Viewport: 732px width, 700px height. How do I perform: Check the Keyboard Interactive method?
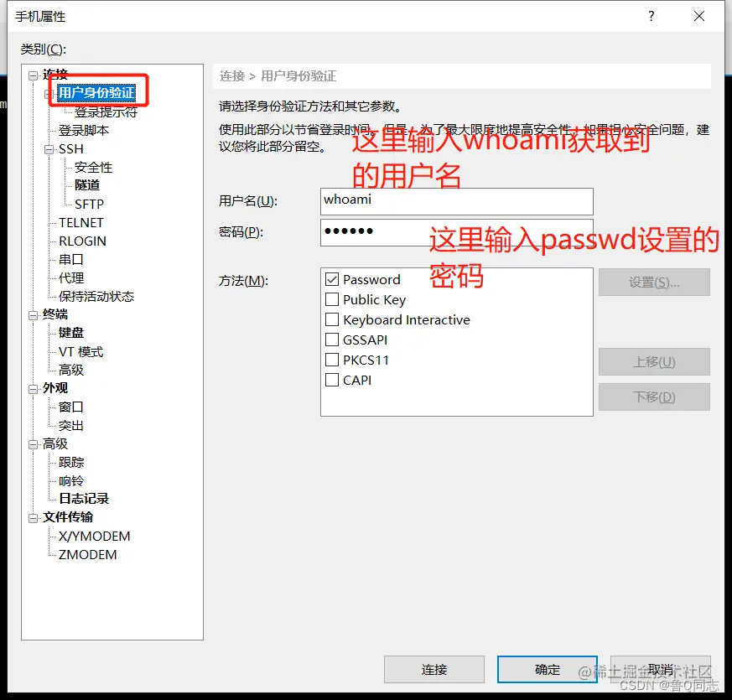(332, 319)
